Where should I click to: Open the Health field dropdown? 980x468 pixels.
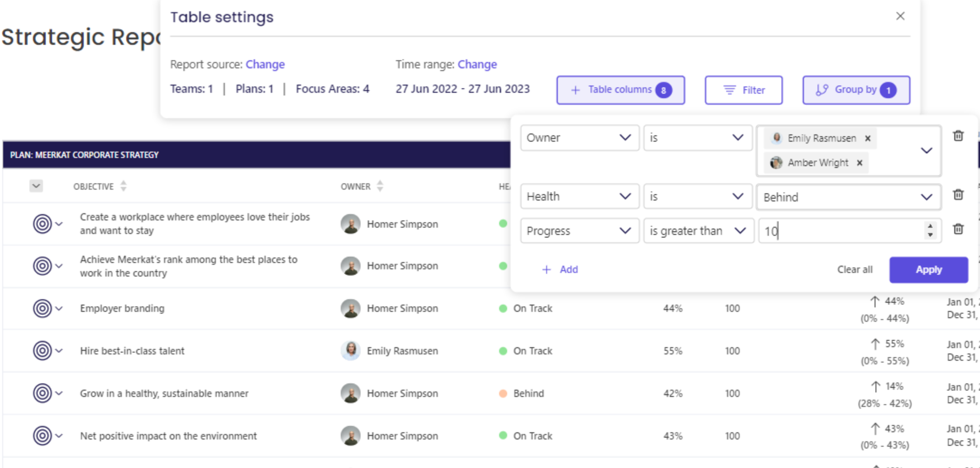pyautogui.click(x=579, y=196)
